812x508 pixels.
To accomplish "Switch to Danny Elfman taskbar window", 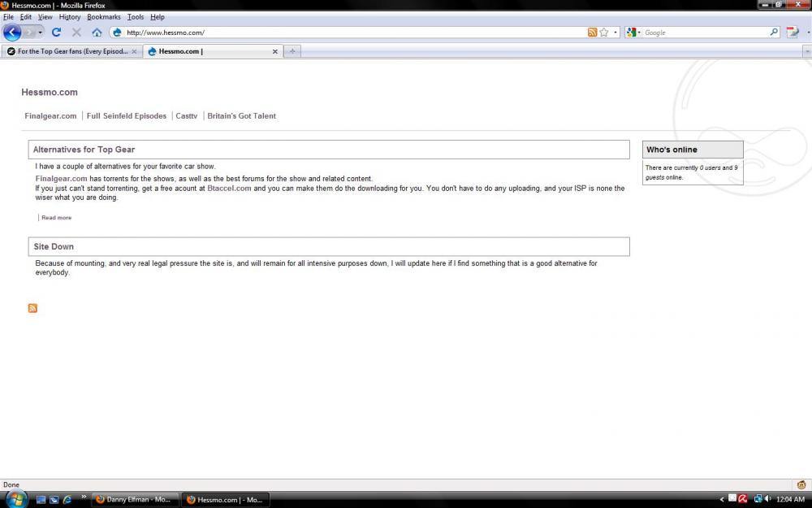I will click(135, 500).
